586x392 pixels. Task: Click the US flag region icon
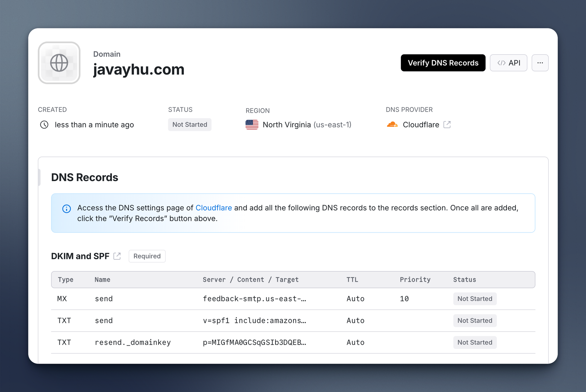(252, 125)
